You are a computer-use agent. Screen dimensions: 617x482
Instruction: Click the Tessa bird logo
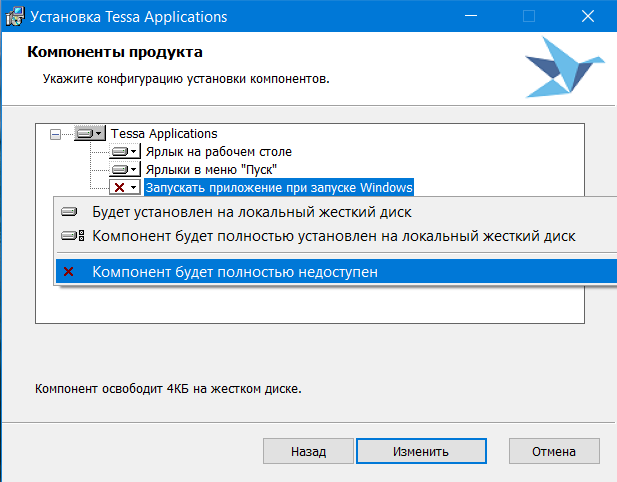564,67
